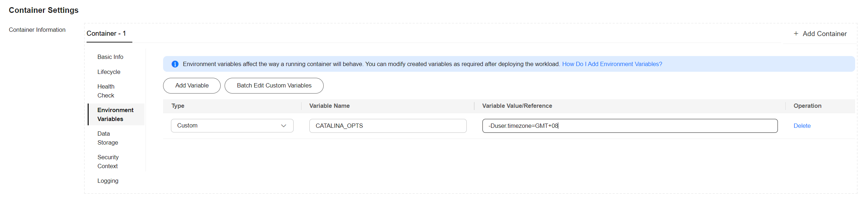Open the Custom type combo box
The width and height of the screenshot is (868, 201).
(x=232, y=126)
